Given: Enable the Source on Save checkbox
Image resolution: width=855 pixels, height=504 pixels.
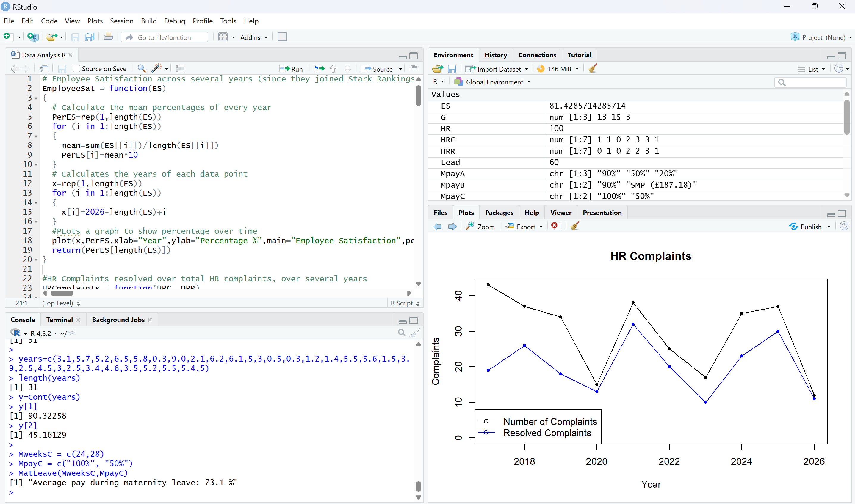Looking at the screenshot, I should pos(77,69).
